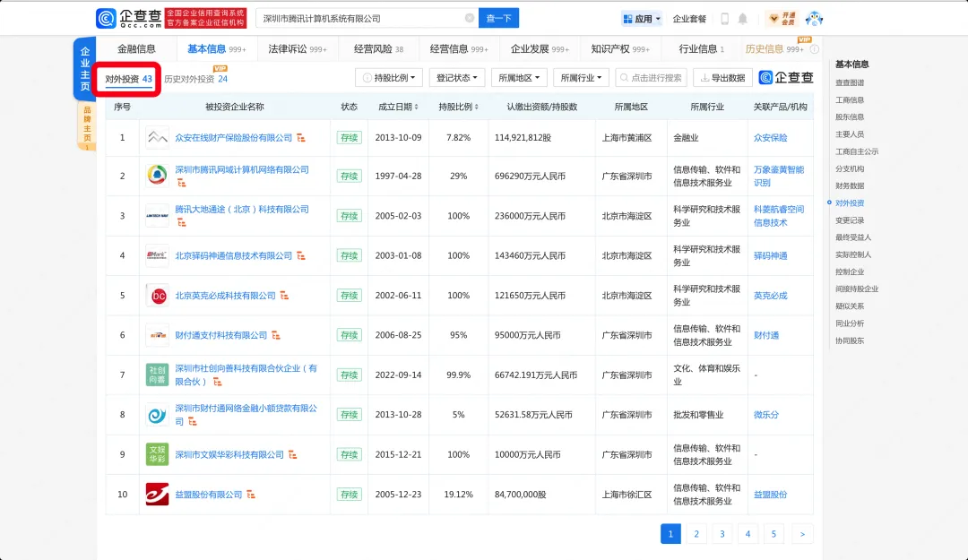The width and height of the screenshot is (968, 560).
Task: Jump to 实际控制人 in sidebar
Action: click(853, 254)
